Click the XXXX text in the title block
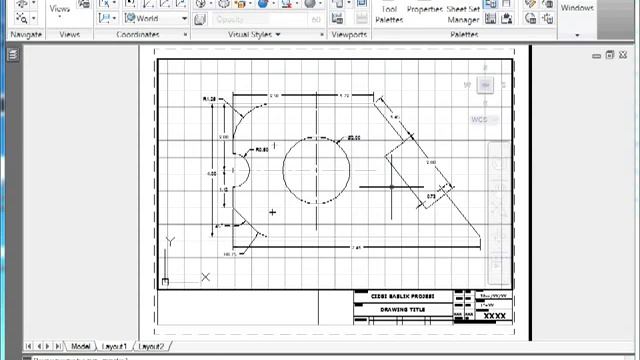640x360 pixels. 495,316
